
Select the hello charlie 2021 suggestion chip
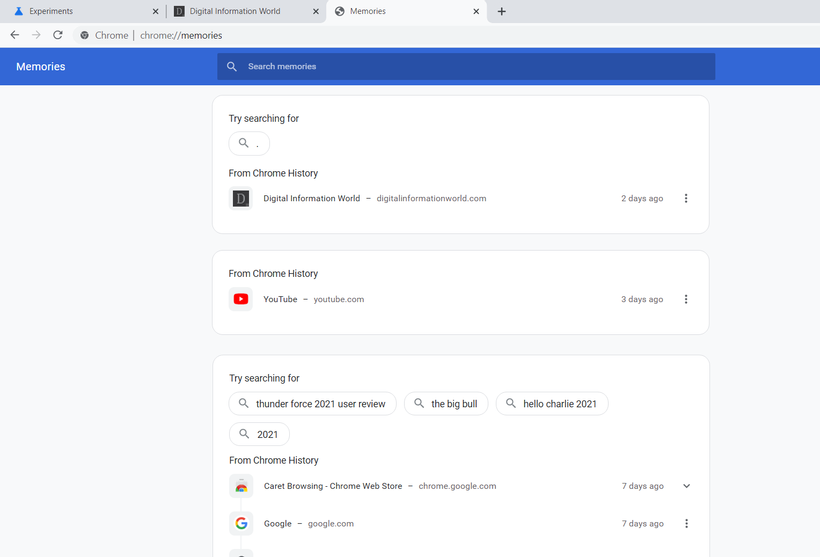[552, 404]
